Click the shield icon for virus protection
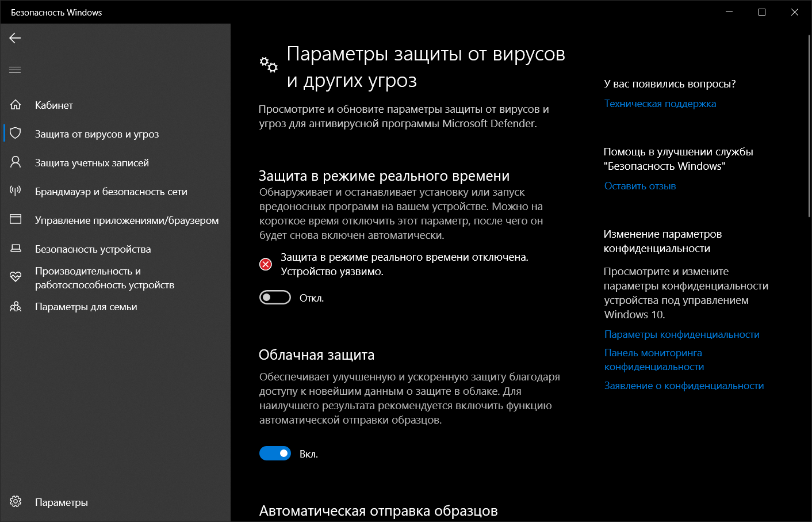Image resolution: width=812 pixels, height=522 pixels. point(16,134)
